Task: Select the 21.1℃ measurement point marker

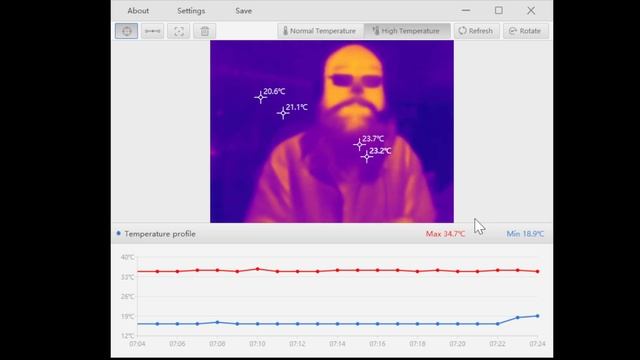Action: pyautogui.click(x=283, y=113)
